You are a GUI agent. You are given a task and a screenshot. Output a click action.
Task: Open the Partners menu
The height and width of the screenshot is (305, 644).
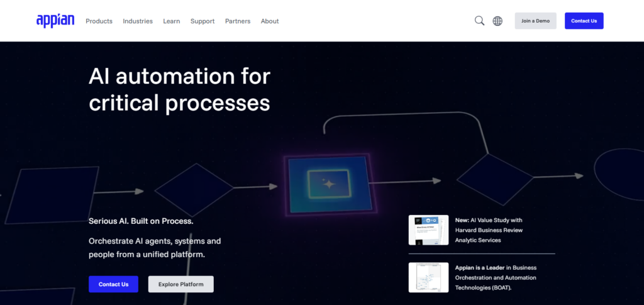237,21
